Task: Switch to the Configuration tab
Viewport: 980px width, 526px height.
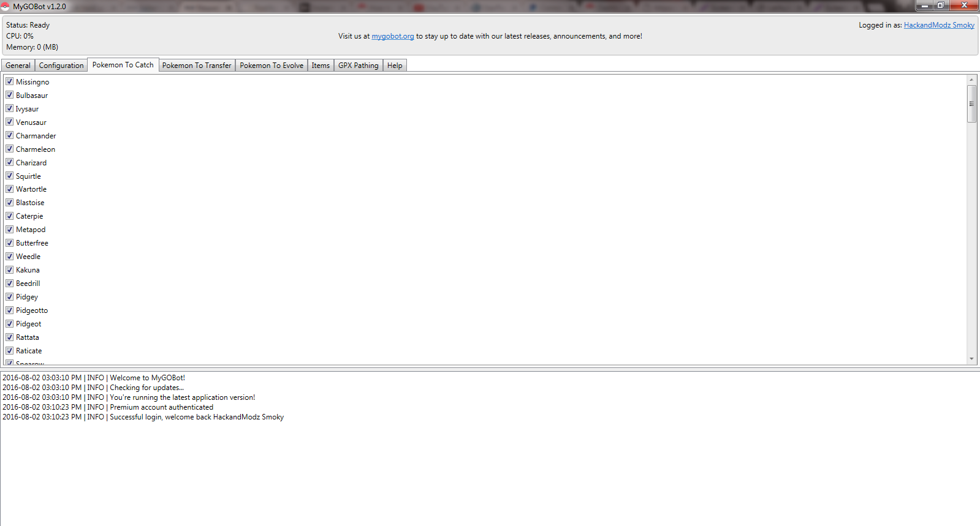Action: (61, 66)
